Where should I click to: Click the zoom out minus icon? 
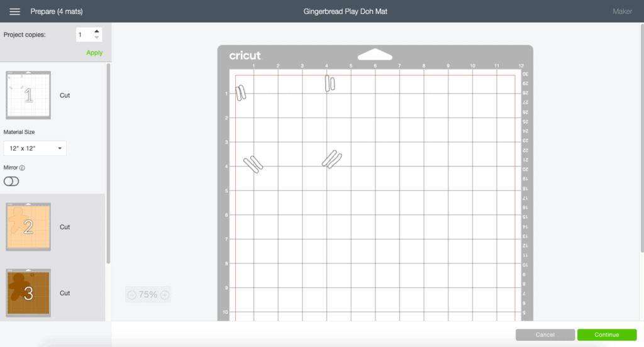pos(131,294)
